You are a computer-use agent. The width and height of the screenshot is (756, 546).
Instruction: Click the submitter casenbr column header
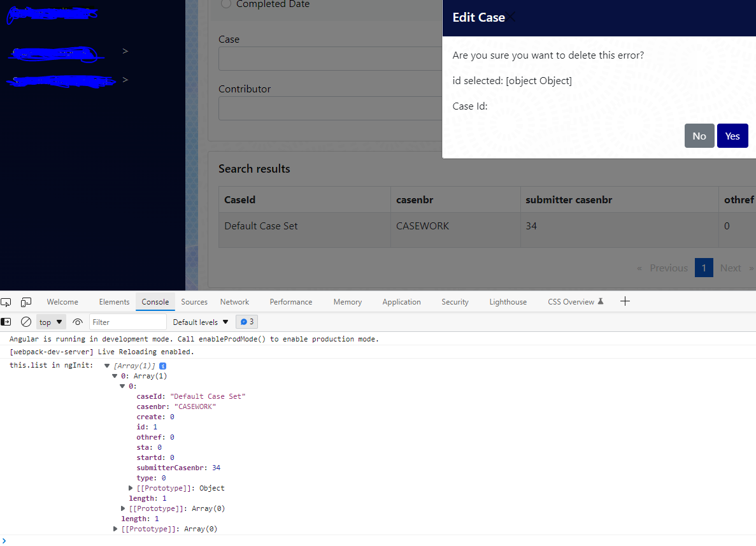tap(620, 199)
